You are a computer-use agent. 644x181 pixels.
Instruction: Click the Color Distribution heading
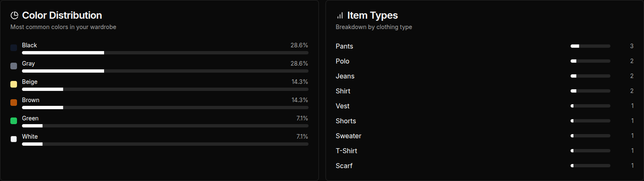point(62,15)
